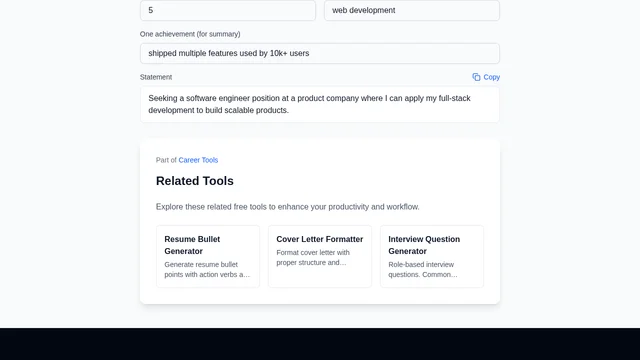Focus the field containing 5
640x360 pixels.
[228, 10]
